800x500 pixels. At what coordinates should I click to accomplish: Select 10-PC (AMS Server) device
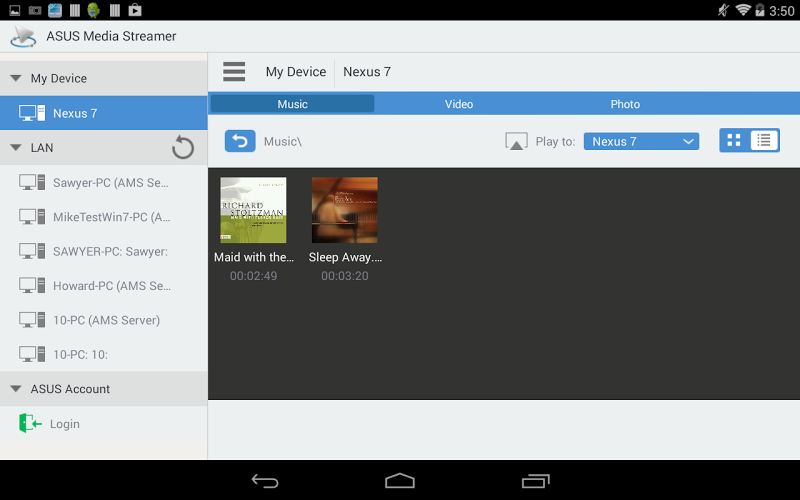(x=104, y=320)
